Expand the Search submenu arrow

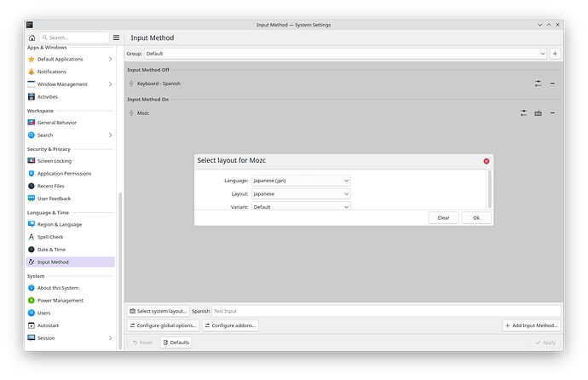110,135
